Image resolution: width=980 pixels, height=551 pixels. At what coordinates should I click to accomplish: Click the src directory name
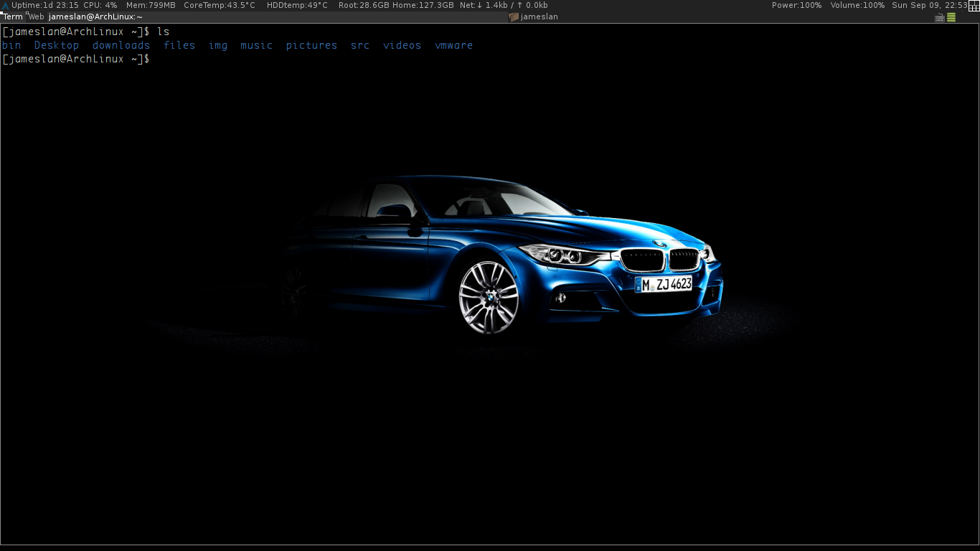pyautogui.click(x=360, y=45)
